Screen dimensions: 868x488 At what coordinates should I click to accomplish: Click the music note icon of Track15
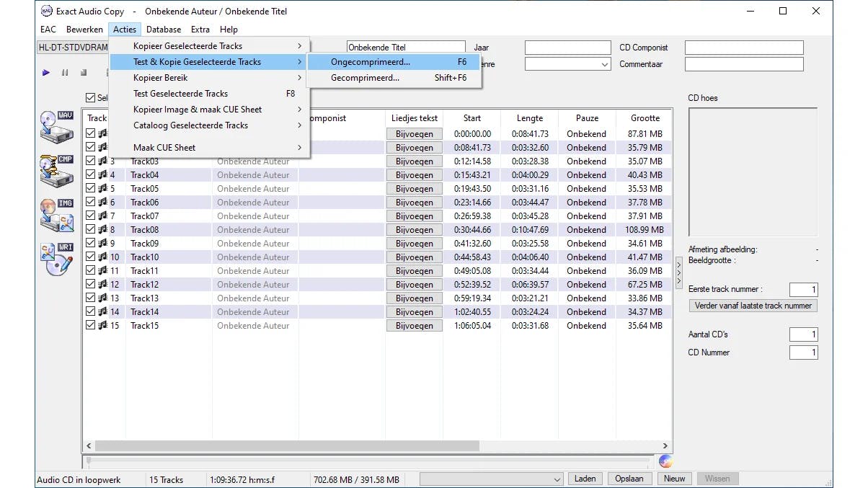tap(102, 325)
